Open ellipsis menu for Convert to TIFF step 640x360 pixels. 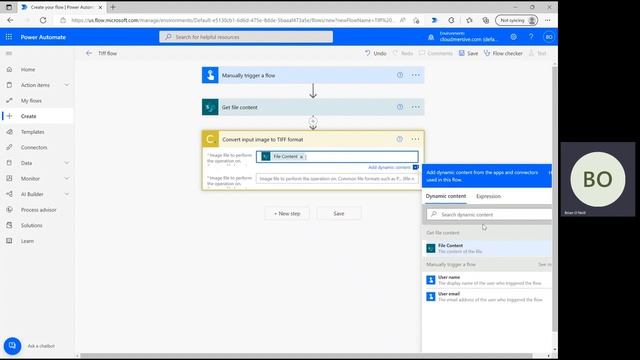coord(416,139)
